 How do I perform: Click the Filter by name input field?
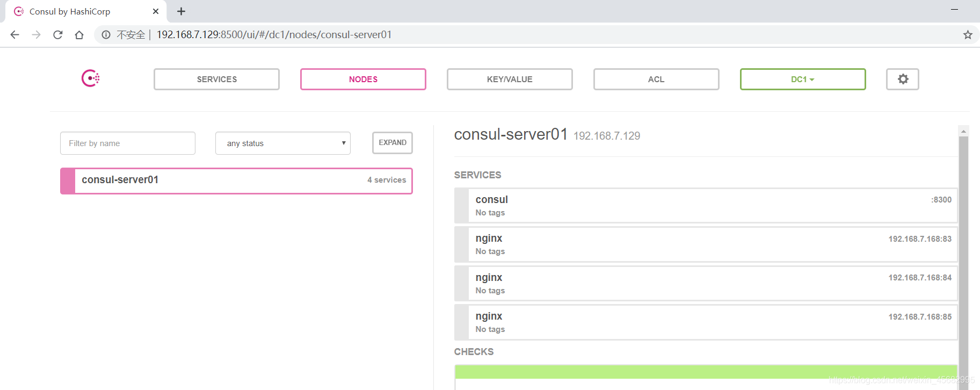128,143
